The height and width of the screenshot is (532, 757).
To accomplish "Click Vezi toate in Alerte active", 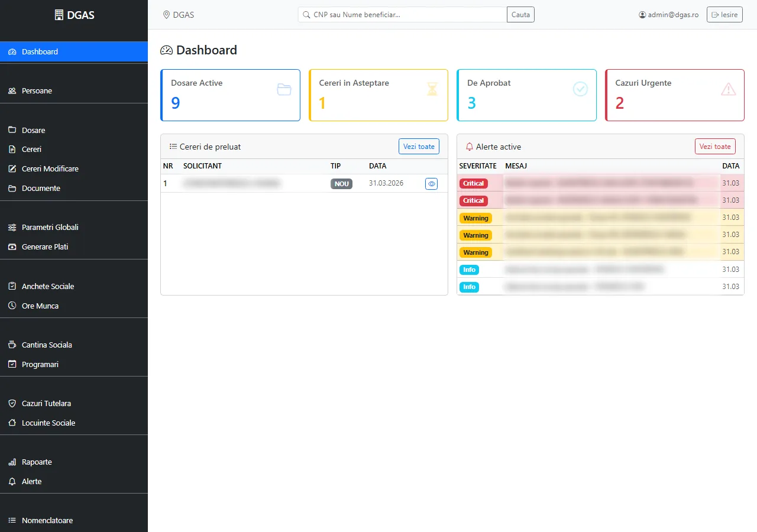I will click(715, 147).
